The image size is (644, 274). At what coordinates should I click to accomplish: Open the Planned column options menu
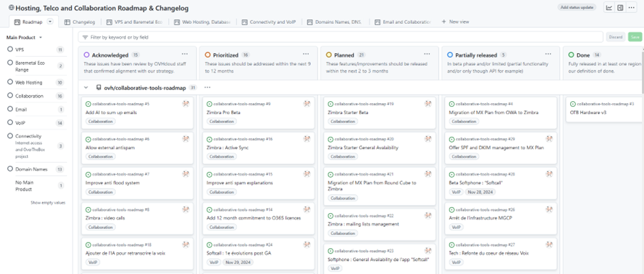(x=427, y=55)
